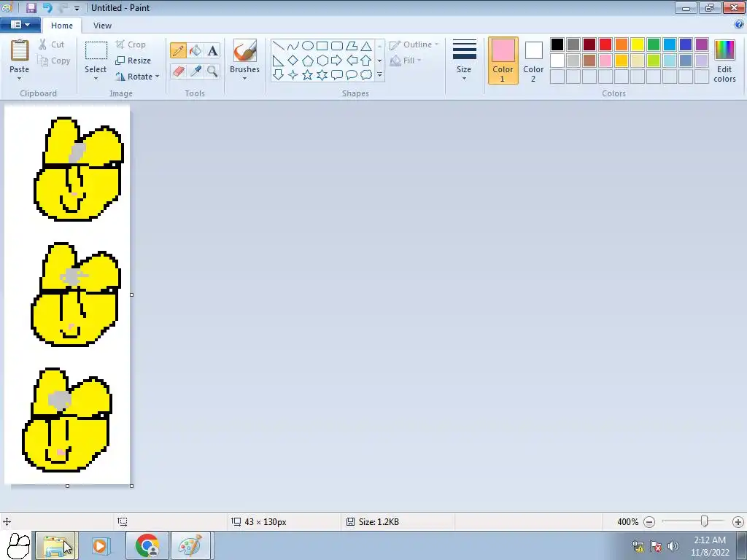Select the Eraser tool
Viewport: 747px width, 560px height.
[178, 71]
